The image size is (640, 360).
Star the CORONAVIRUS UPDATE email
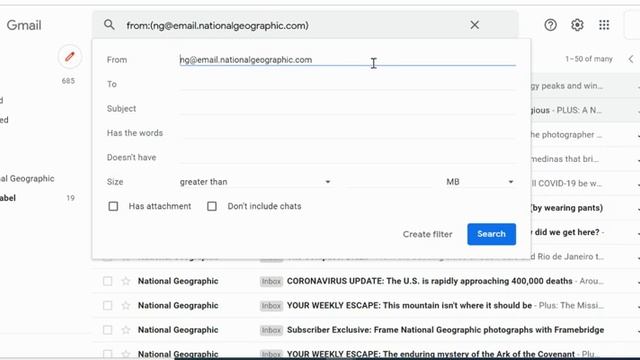[x=126, y=281]
